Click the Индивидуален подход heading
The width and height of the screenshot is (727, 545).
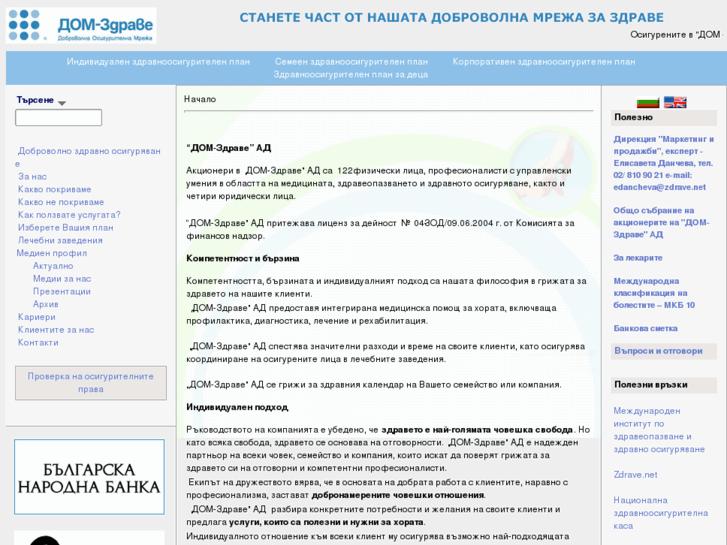[237, 407]
